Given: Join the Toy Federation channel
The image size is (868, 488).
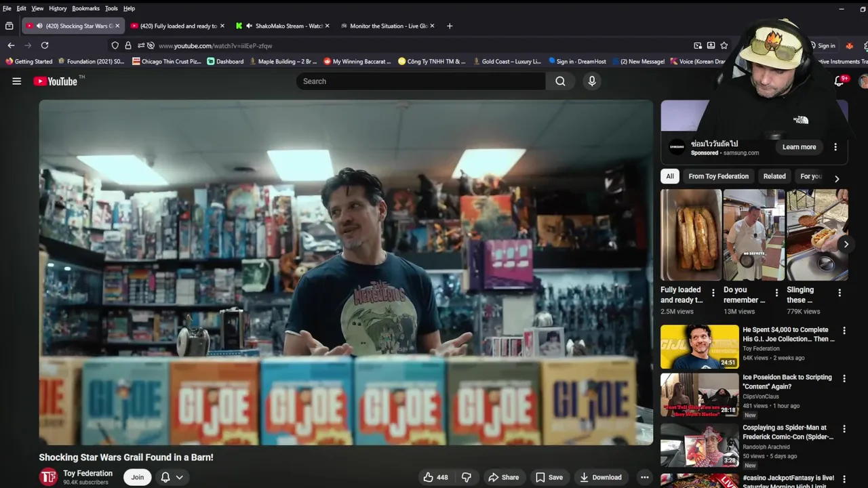Looking at the screenshot, I should [x=138, y=477].
